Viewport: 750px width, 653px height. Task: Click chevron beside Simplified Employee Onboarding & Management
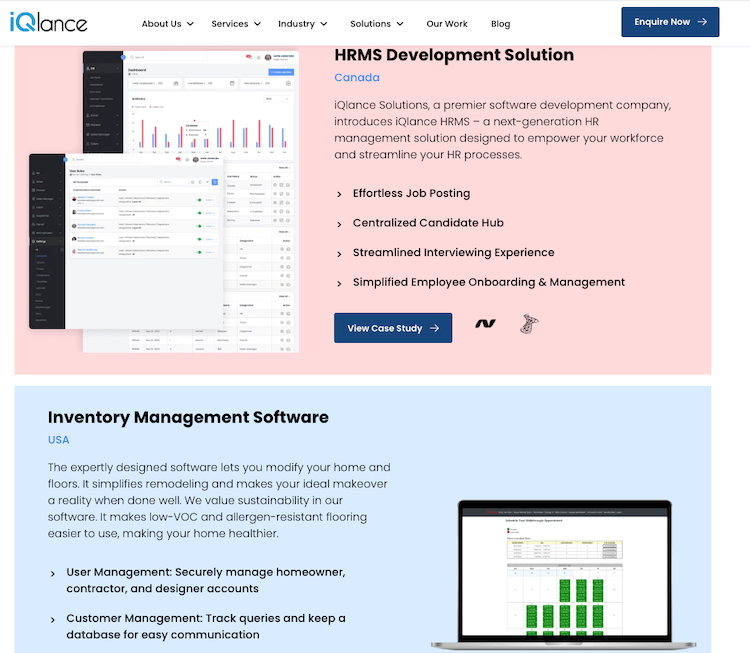[339, 283]
